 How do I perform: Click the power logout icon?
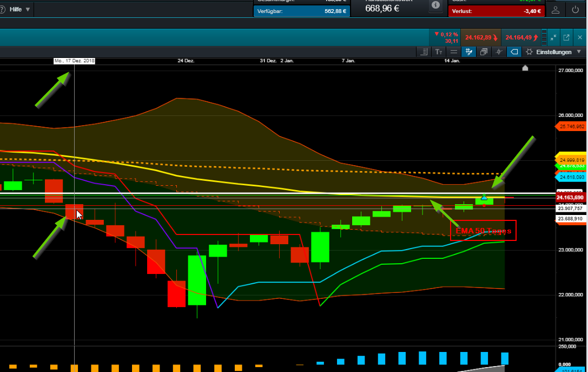click(x=575, y=10)
